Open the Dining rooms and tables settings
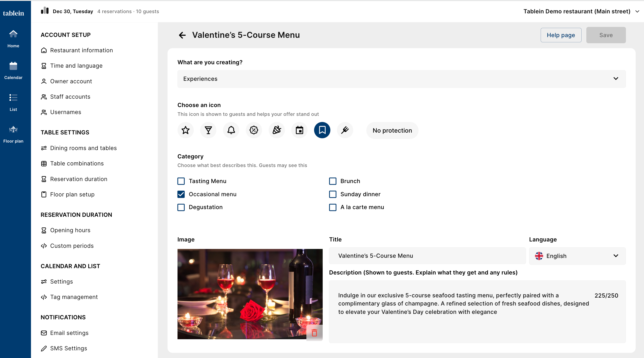Image resolution: width=644 pixels, height=358 pixels. click(x=83, y=148)
